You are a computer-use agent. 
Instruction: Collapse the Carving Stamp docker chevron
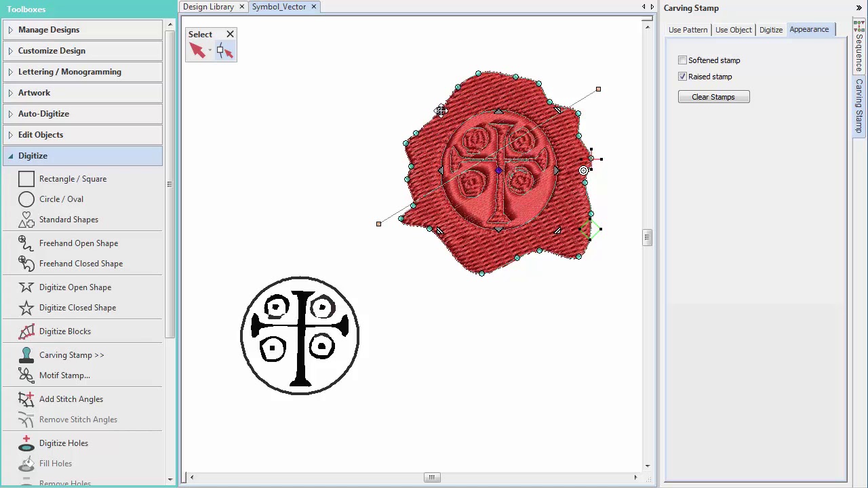(859, 8)
